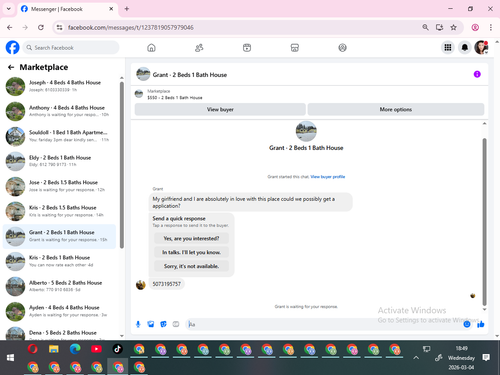The height and width of the screenshot is (375, 500).
Task: Reload the page in Chrome
Action: click(x=41, y=27)
